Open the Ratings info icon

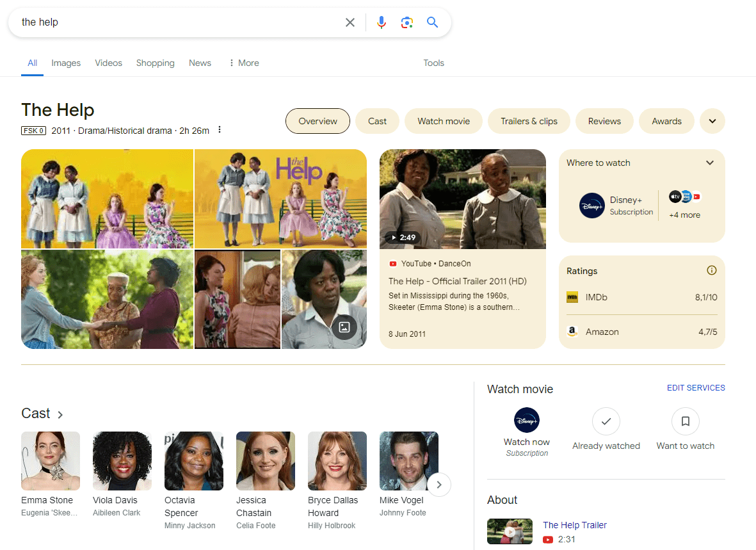712,270
